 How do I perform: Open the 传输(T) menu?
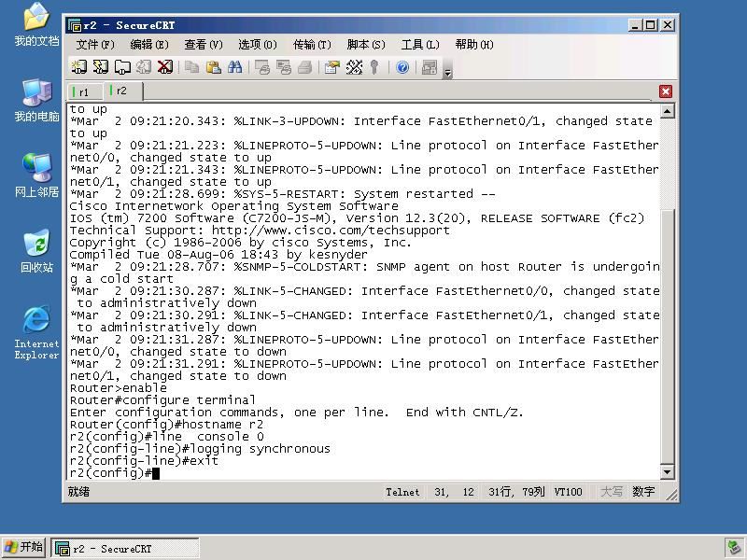click(x=312, y=45)
